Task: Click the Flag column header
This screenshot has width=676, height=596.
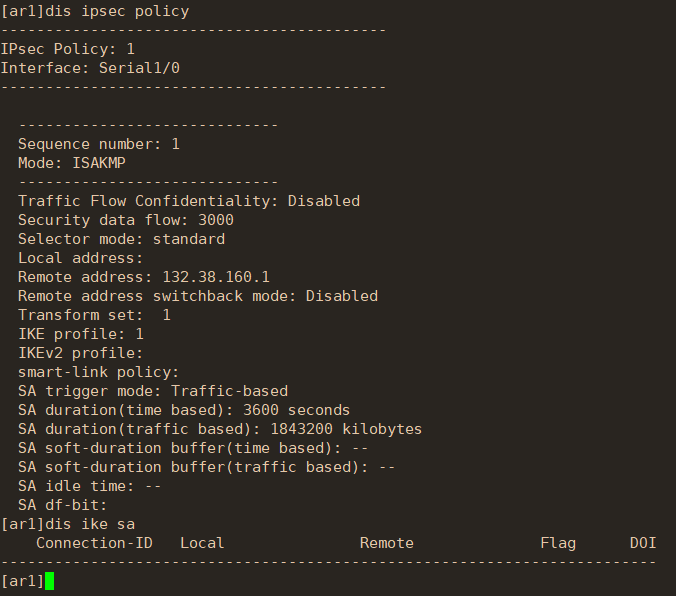Action: coord(558,543)
